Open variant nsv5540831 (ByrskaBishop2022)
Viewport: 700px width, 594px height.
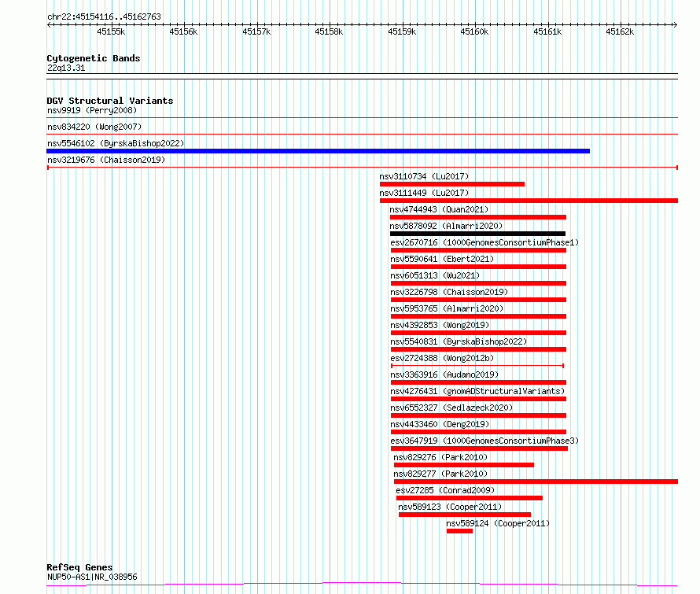(x=459, y=341)
